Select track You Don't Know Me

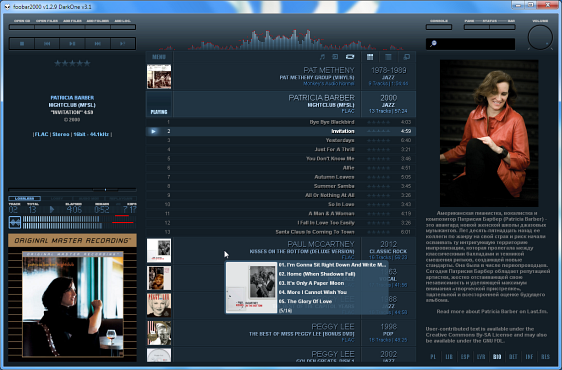(281, 158)
